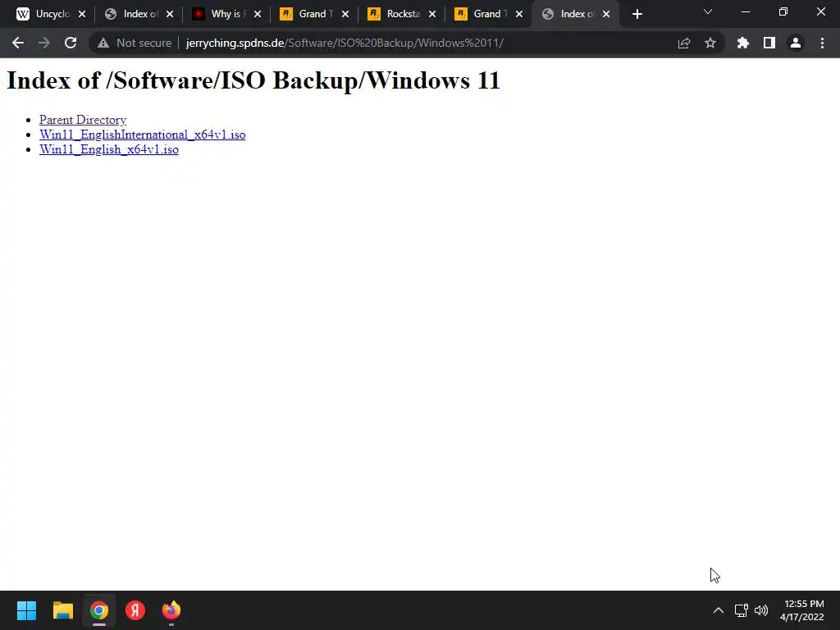This screenshot has width=840, height=630.
Task: Close the Why is tab
Action: click(x=258, y=15)
